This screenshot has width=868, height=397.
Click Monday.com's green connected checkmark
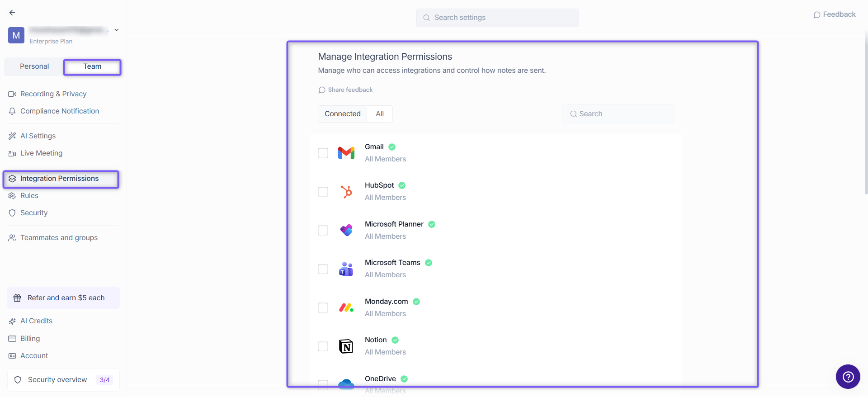point(416,302)
